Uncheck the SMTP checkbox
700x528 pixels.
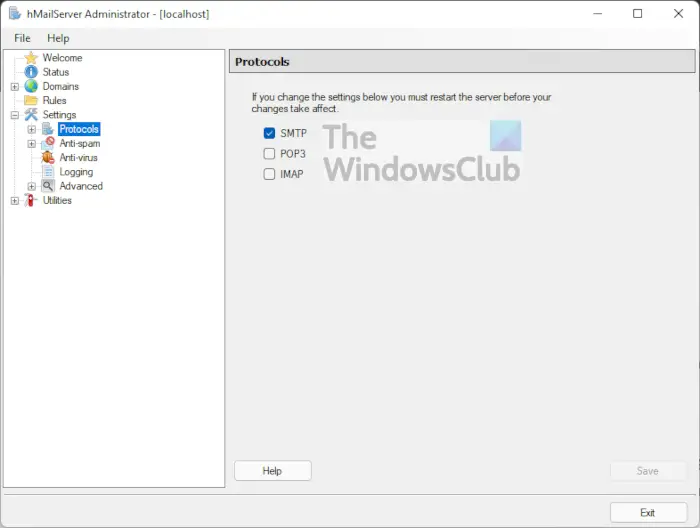(x=269, y=133)
